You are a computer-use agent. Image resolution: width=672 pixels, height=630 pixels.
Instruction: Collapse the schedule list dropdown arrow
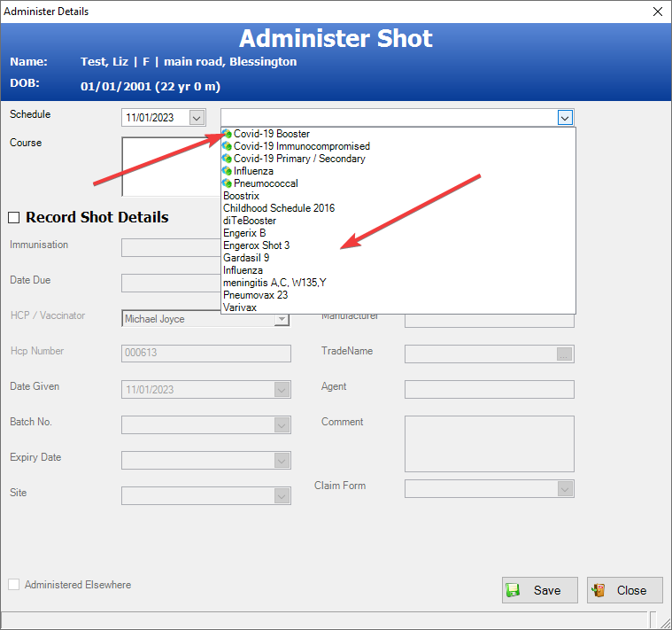pyautogui.click(x=565, y=117)
